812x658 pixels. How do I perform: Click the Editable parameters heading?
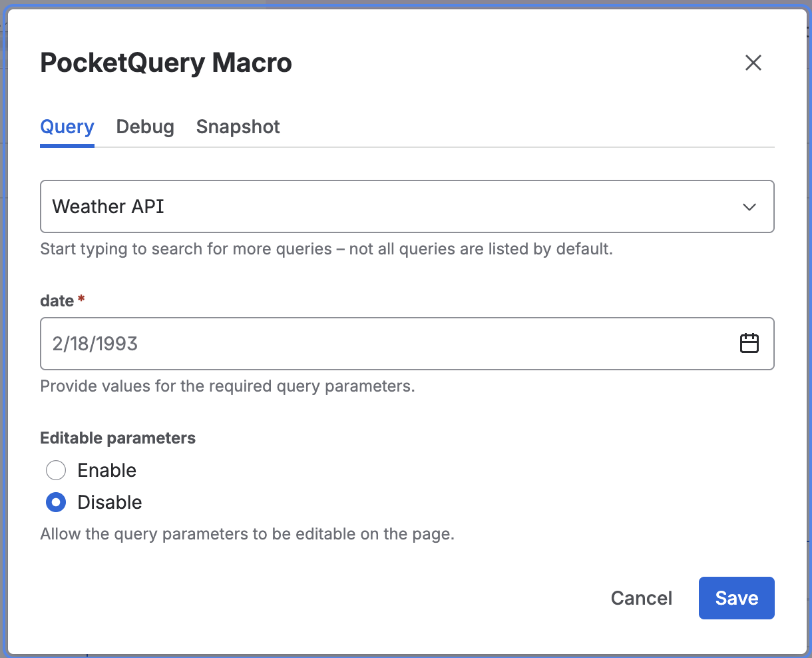click(118, 438)
